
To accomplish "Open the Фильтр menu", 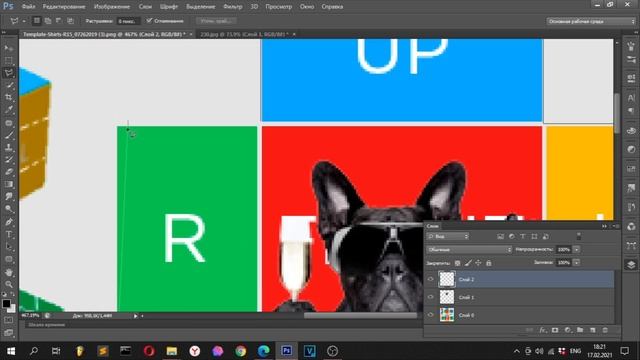I will (233, 7).
